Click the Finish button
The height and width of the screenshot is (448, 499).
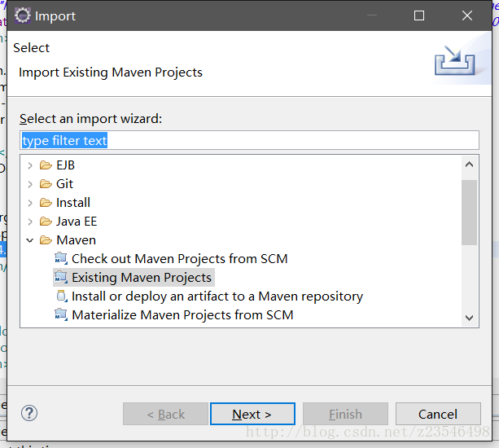[x=345, y=414]
